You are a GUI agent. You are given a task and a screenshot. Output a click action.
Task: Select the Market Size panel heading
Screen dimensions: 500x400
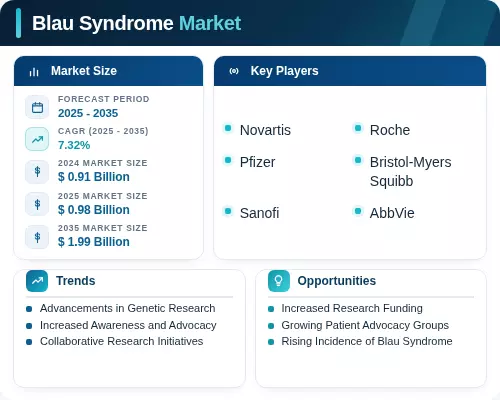[84, 71]
